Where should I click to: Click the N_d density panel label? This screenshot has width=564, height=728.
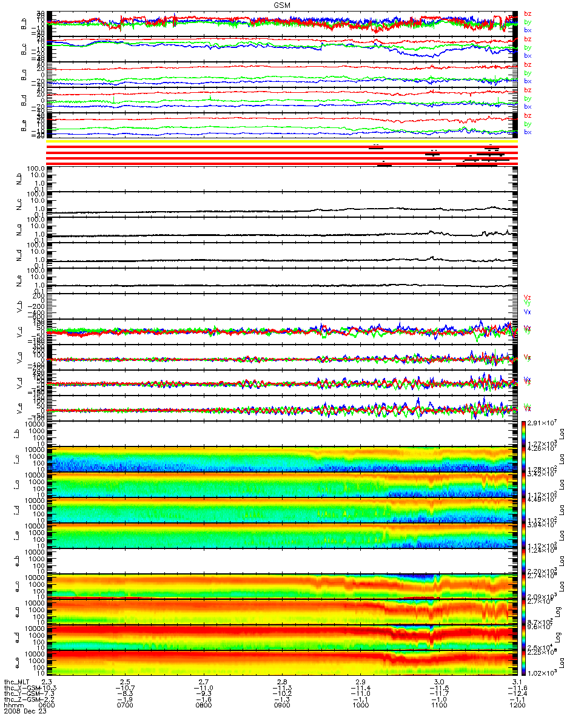(x=18, y=255)
